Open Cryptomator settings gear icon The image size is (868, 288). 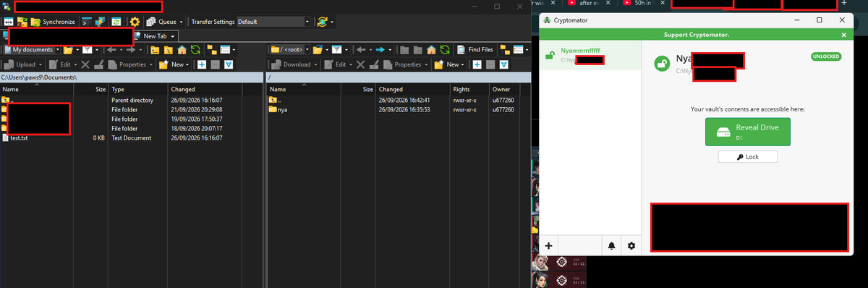[631, 246]
